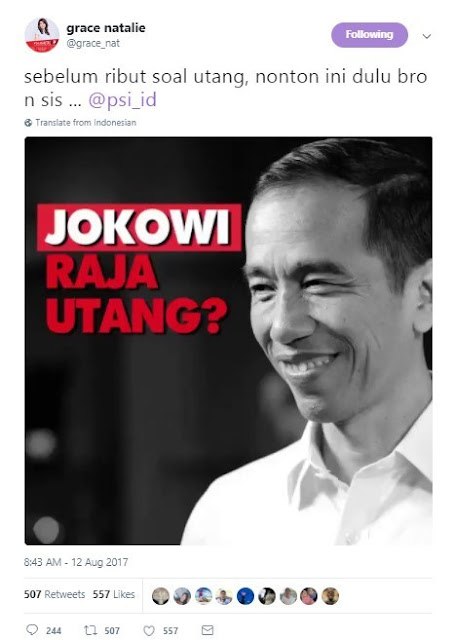This screenshot has height=640, width=456.
Task: Click the first liker avatar in row
Action: pyautogui.click(x=160, y=596)
